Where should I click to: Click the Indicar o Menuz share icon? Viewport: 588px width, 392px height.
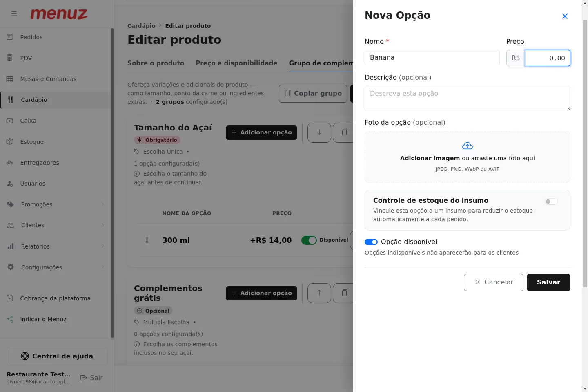point(10,319)
